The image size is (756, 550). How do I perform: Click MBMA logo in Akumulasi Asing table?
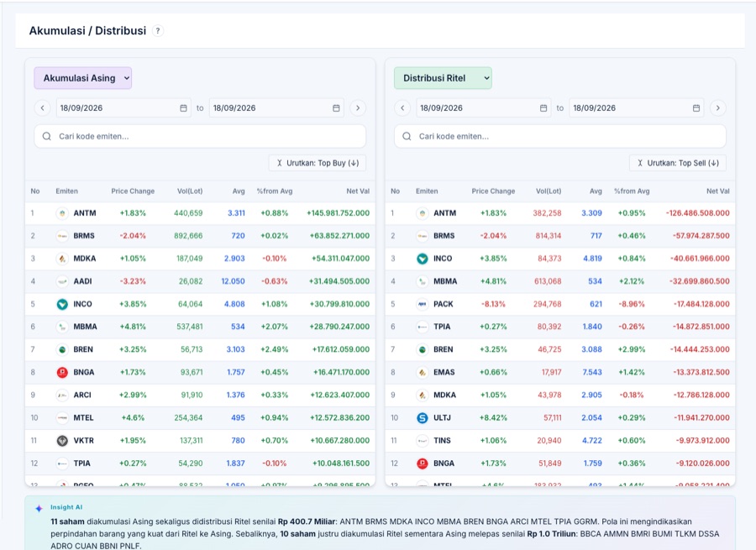pyautogui.click(x=62, y=327)
